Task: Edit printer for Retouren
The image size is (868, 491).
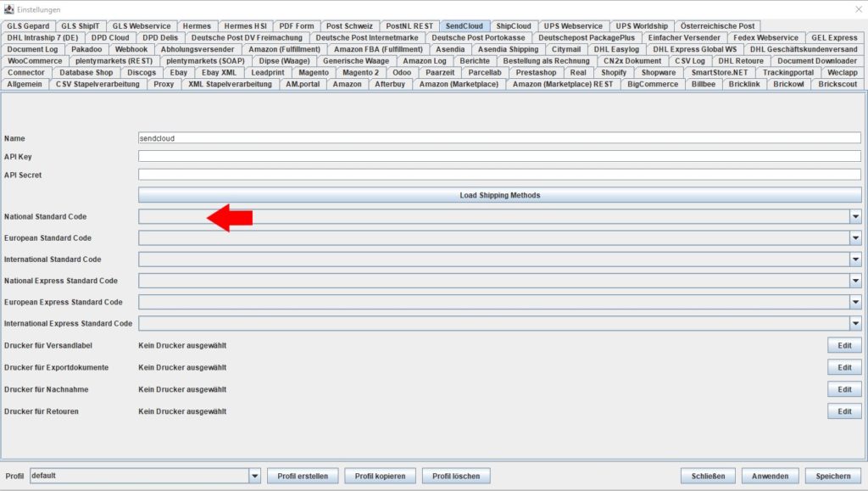Action: pos(844,411)
